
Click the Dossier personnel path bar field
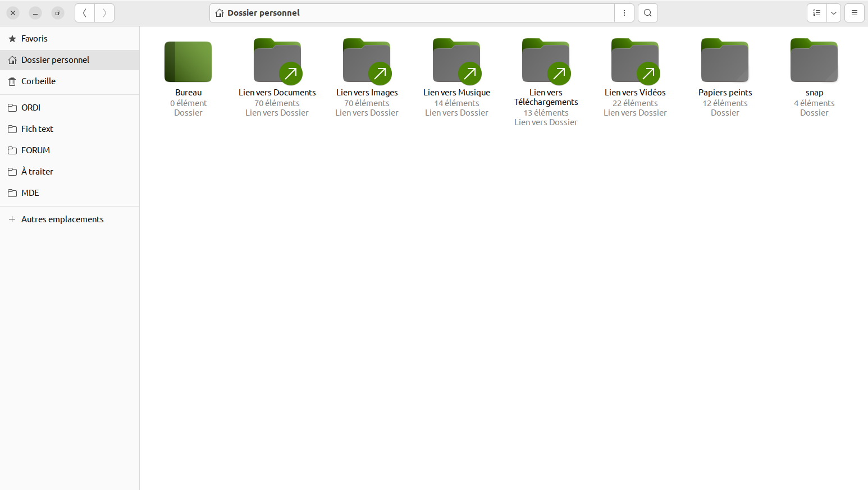(412, 13)
